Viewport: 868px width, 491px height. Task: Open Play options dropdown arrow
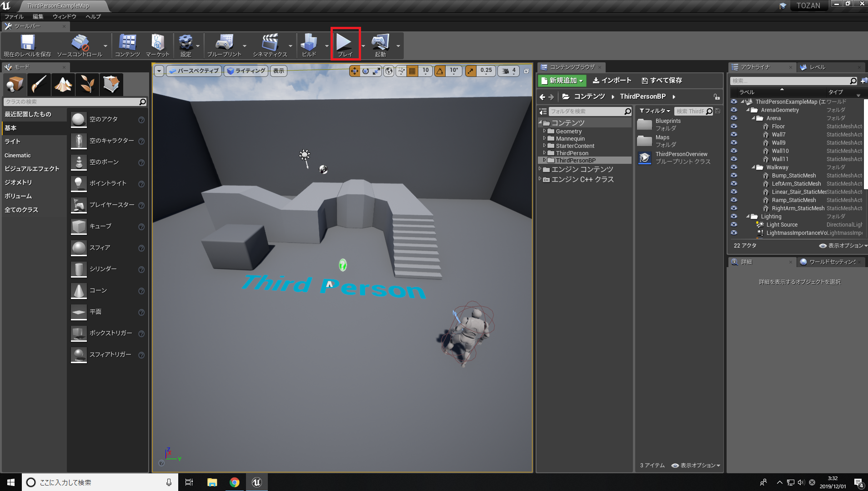click(x=363, y=46)
